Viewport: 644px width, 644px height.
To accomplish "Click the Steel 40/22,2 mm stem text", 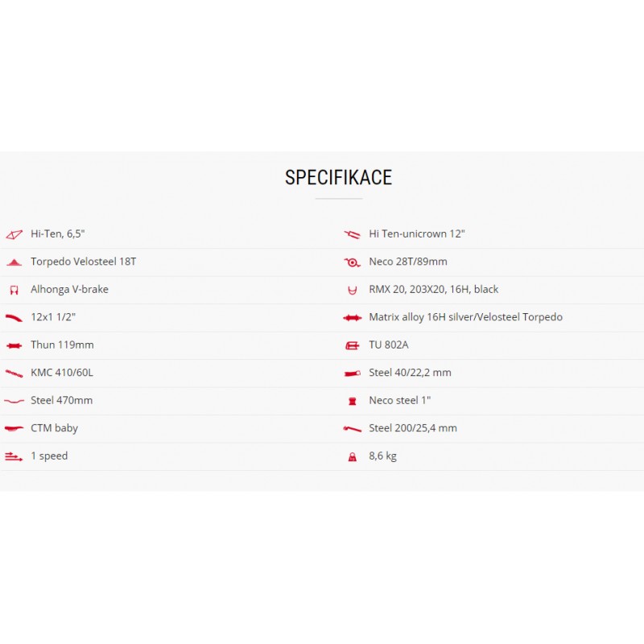I will (x=410, y=373).
